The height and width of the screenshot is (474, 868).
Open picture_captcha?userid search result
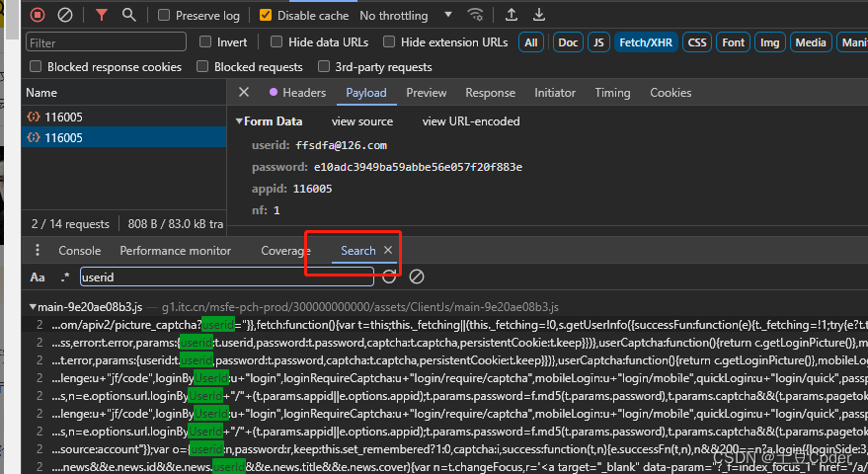click(444, 325)
